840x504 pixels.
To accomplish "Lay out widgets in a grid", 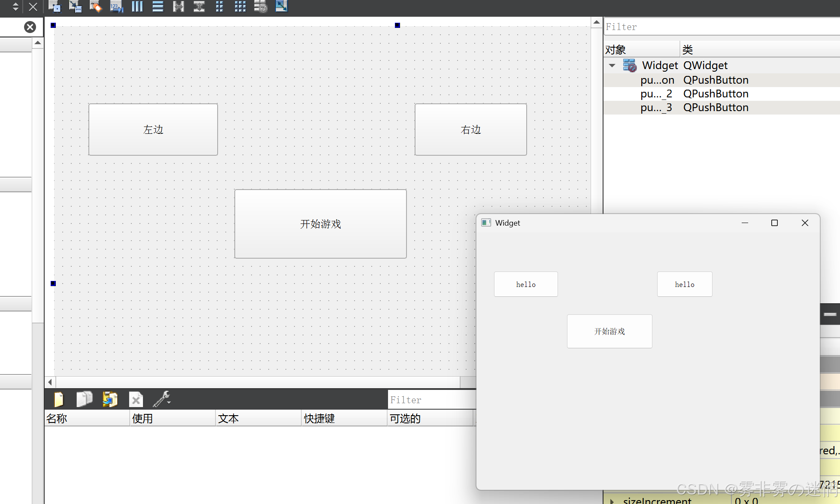I will [x=240, y=6].
